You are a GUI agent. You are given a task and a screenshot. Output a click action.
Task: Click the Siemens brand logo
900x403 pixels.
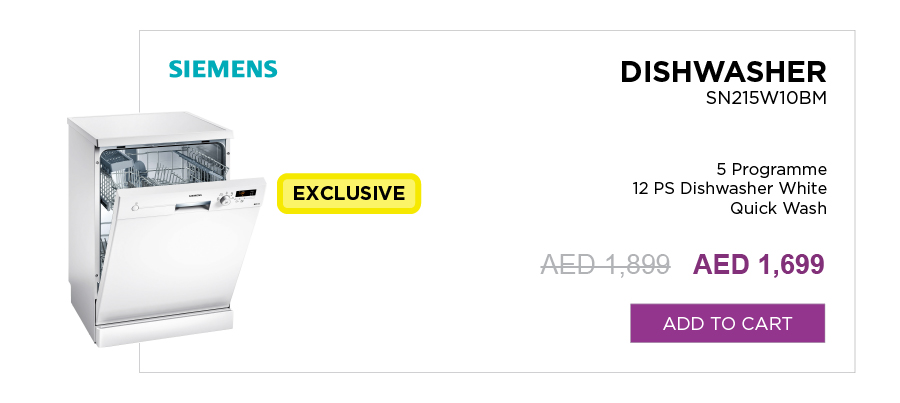[223, 69]
